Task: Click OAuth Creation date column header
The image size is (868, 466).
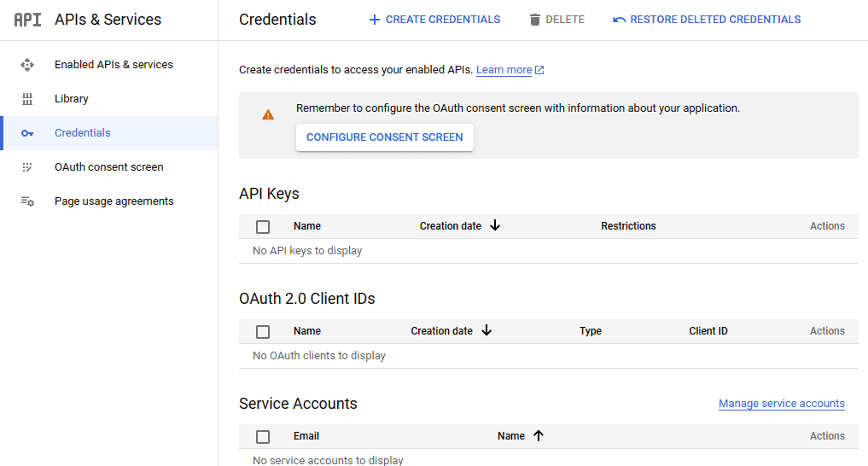Action: pyautogui.click(x=441, y=331)
